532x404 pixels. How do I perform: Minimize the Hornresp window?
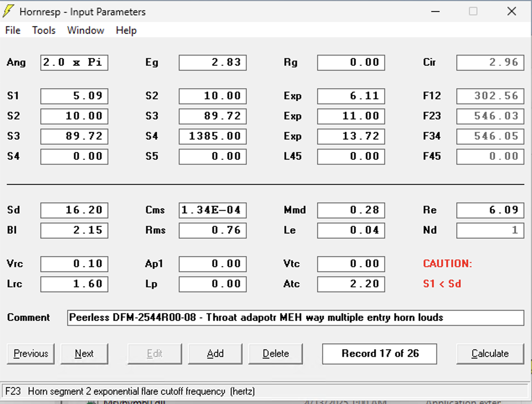click(x=436, y=11)
